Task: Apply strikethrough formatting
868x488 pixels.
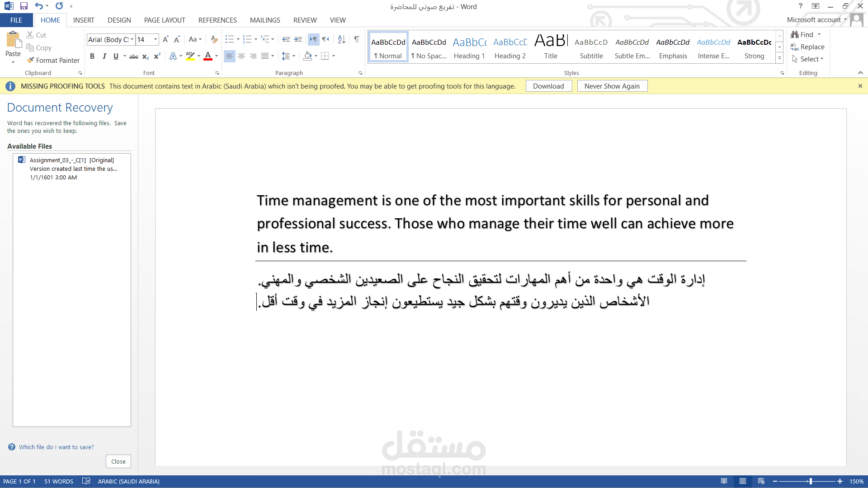Action: 134,56
